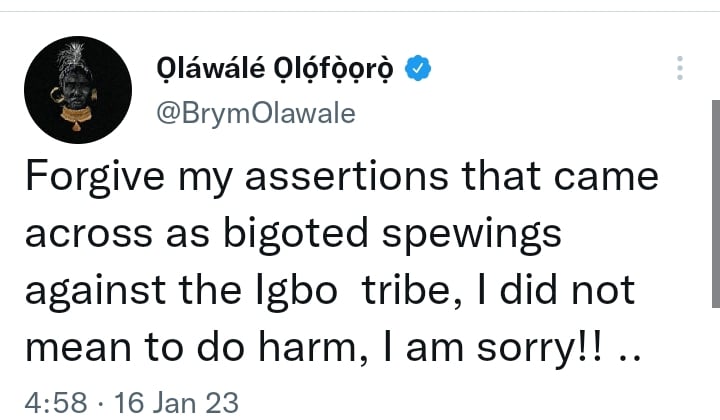Image resolution: width=720 pixels, height=420 pixels.
Task: Click the 4:58 timestamp
Action: click(x=56, y=403)
